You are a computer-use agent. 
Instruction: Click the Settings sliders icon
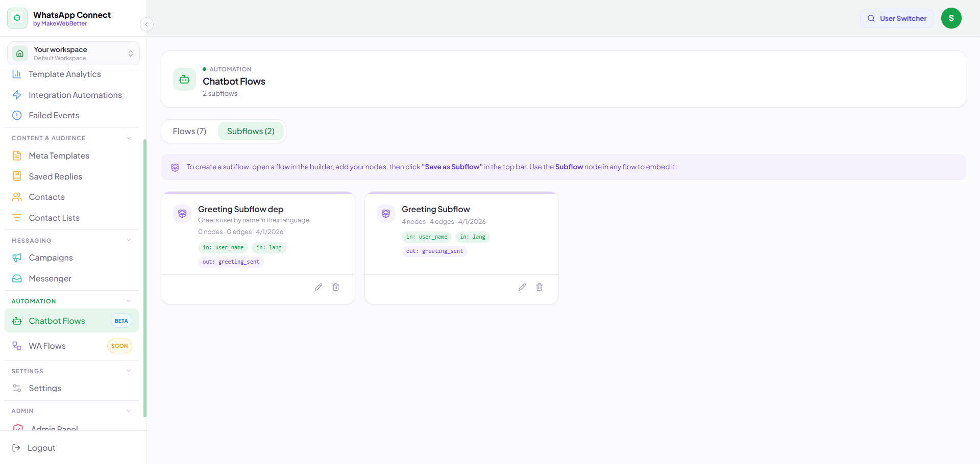[17, 388]
